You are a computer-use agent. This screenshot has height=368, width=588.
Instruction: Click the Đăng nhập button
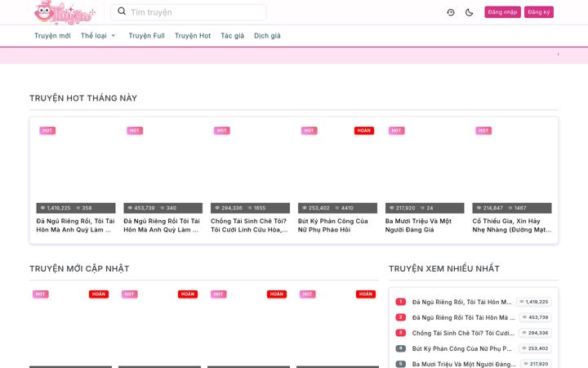pos(502,12)
